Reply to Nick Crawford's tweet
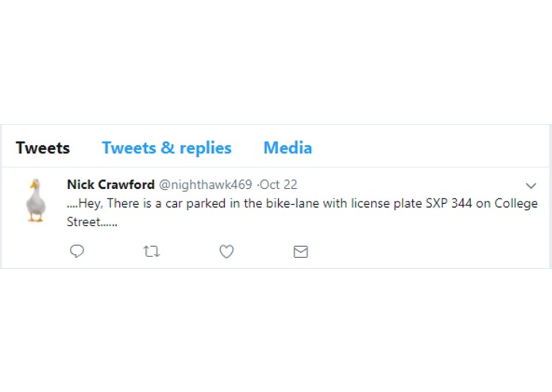Screen dimensions: 552x392 77,252
